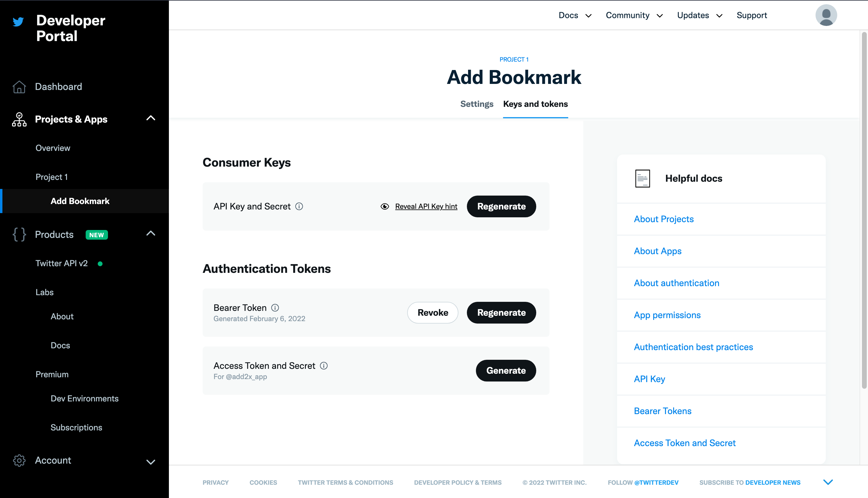This screenshot has height=498, width=868.
Task: Open Premium in the sidebar
Action: point(52,375)
